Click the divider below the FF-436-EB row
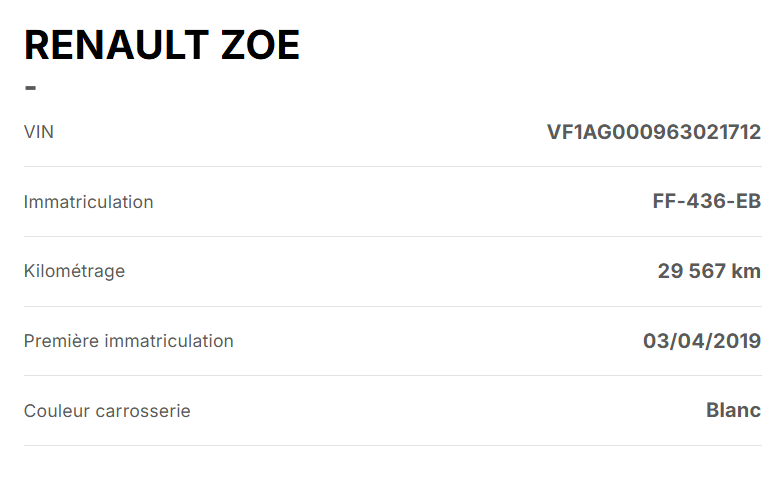 [x=393, y=236]
